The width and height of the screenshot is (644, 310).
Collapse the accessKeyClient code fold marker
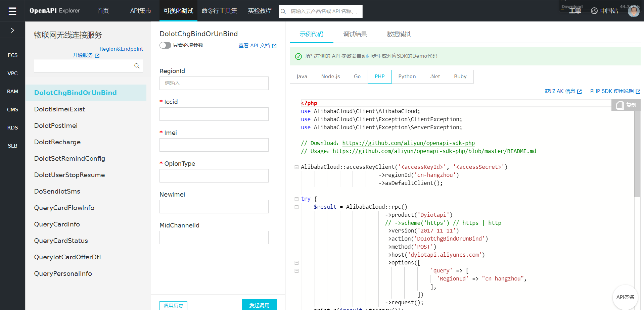[296, 167]
